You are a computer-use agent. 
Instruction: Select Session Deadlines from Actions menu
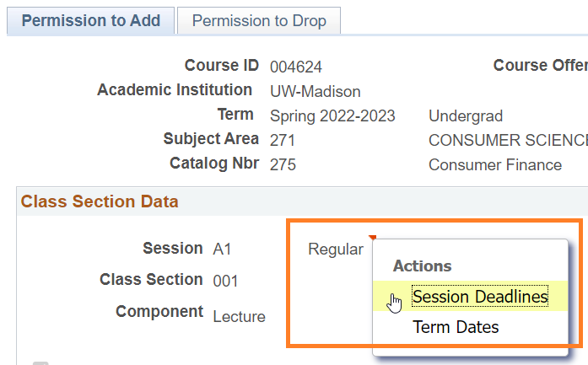[x=480, y=297]
